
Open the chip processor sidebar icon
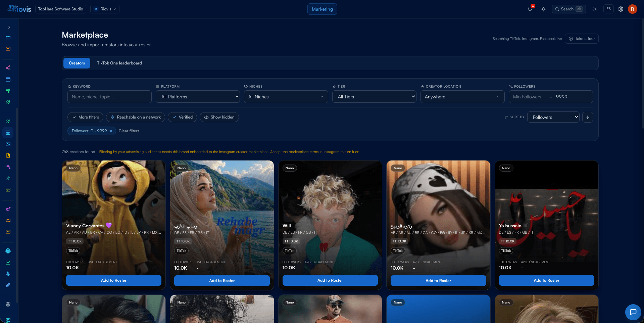(8, 251)
